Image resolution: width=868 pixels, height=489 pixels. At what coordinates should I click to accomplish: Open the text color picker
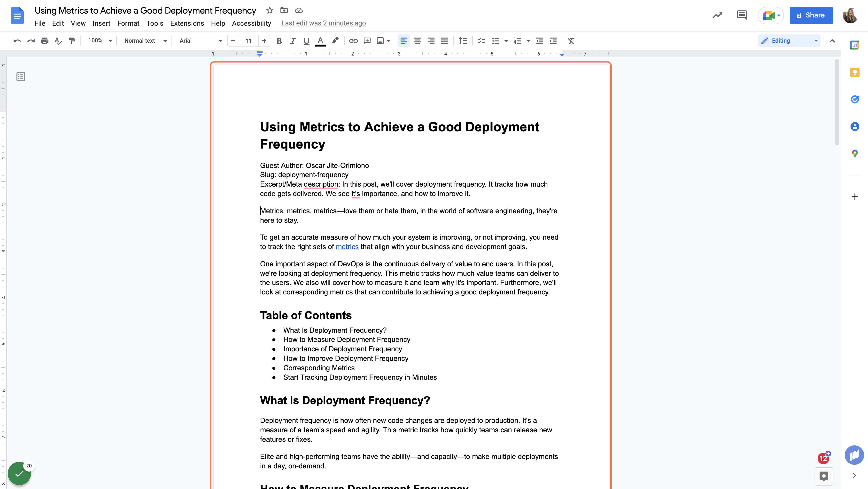coord(320,41)
